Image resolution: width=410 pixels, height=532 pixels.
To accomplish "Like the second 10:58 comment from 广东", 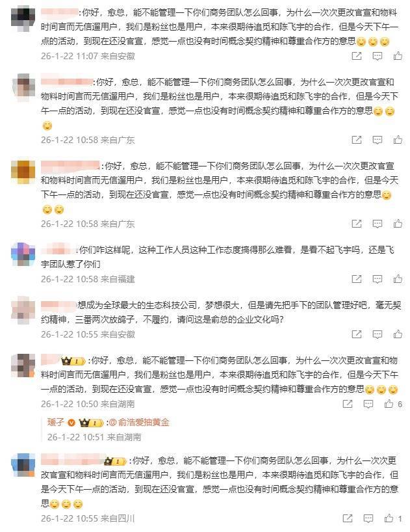I will (x=398, y=223).
